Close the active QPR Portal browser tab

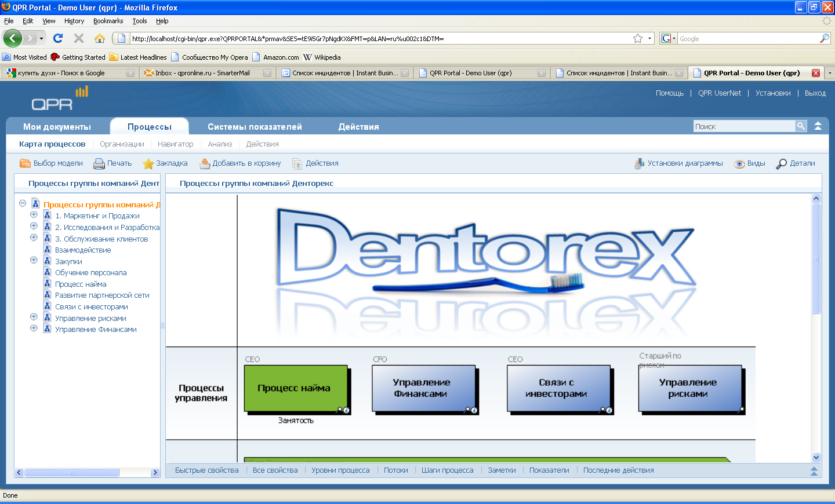coord(816,73)
